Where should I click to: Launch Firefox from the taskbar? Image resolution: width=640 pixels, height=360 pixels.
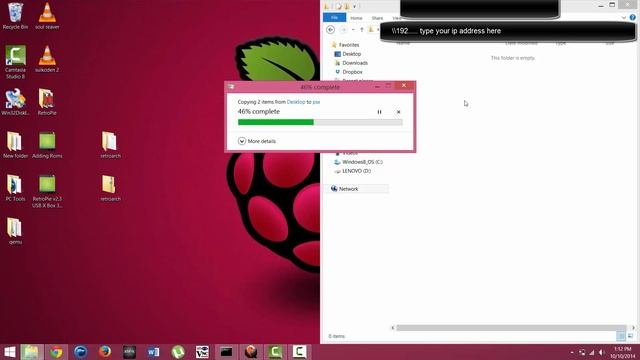105,352
